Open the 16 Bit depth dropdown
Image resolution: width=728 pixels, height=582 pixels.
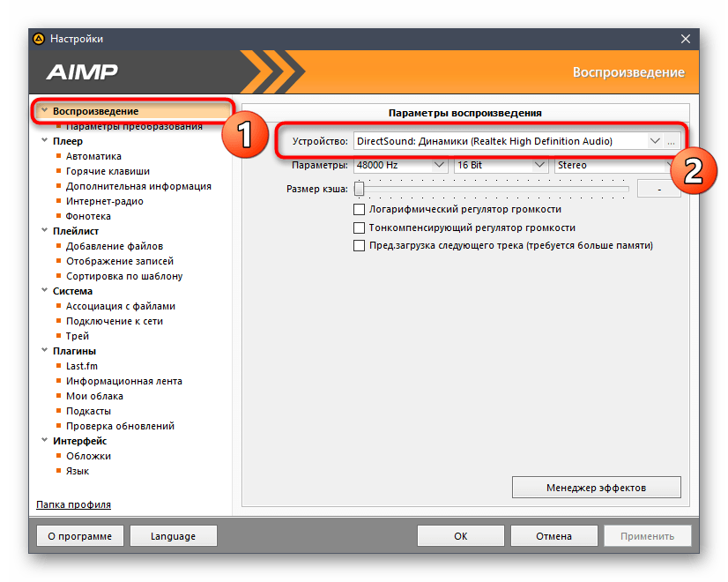[500, 165]
